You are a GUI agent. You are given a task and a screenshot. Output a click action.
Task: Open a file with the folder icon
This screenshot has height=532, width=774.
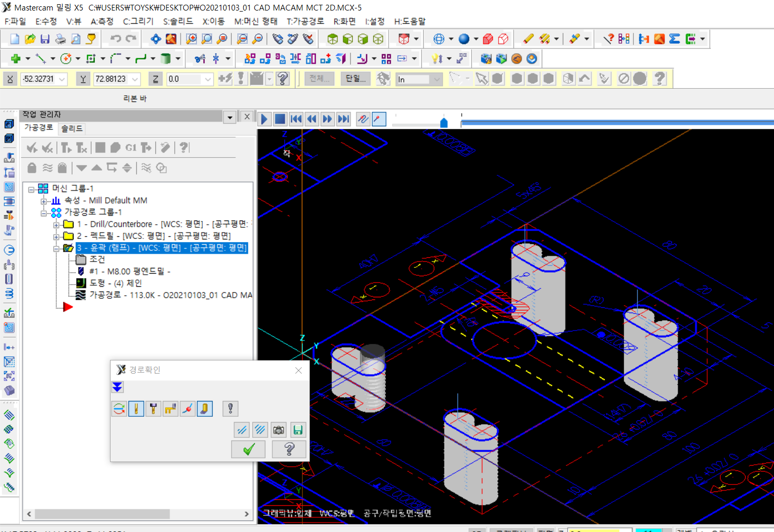pyautogui.click(x=30, y=39)
